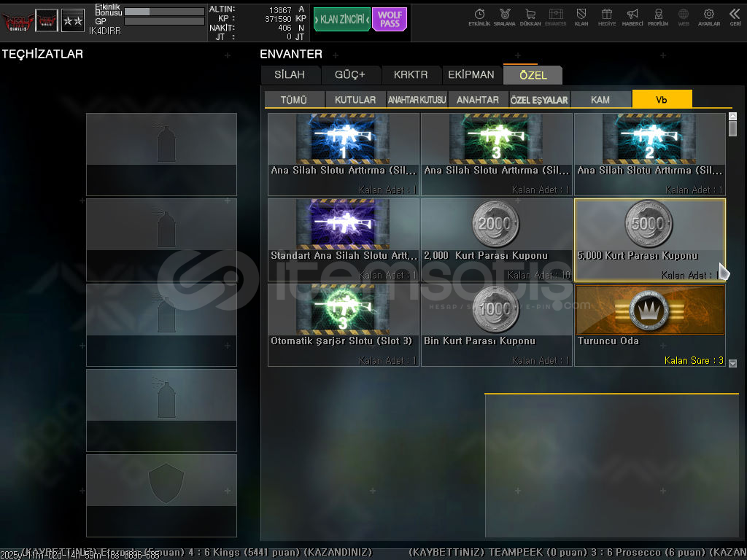Show the TÜMÜ filter
This screenshot has height=560, width=747.
pos(294,99)
